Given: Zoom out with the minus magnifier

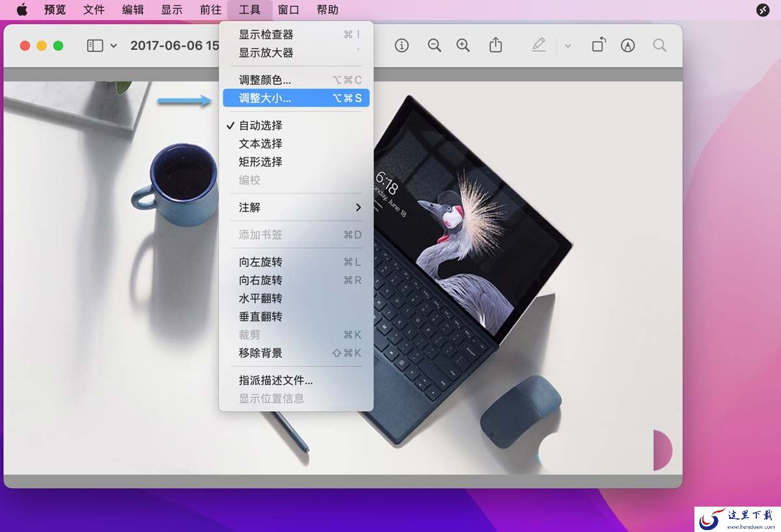Looking at the screenshot, I should pyautogui.click(x=434, y=46).
